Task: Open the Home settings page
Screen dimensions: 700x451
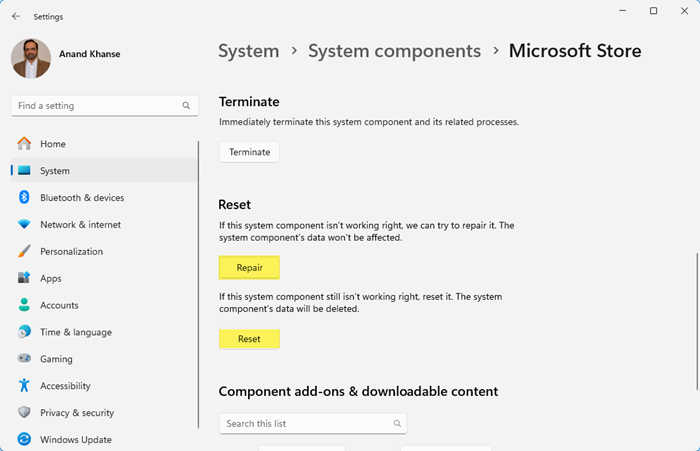Action: [x=52, y=144]
